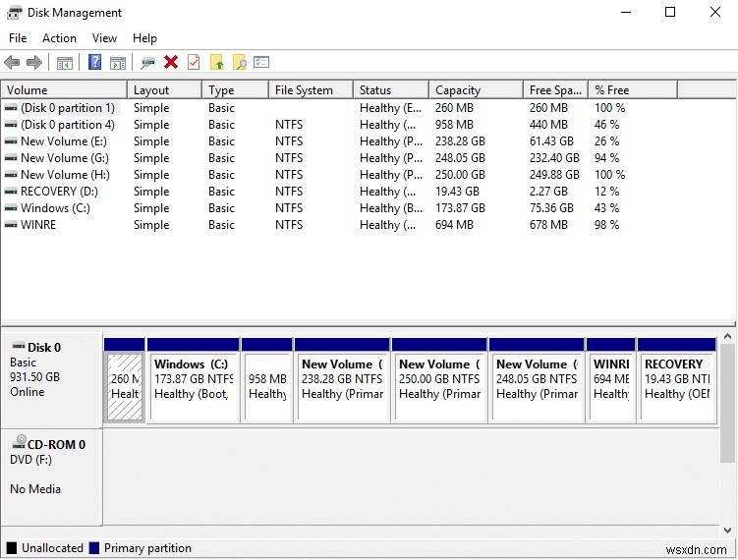The image size is (738, 560).
Task: Open the View menu
Action: [104, 38]
